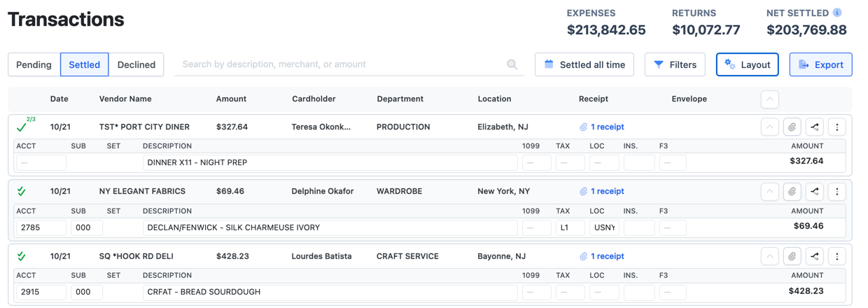Click the approval checkmark on SQ *HOOK RD DELI

pyautogui.click(x=22, y=255)
